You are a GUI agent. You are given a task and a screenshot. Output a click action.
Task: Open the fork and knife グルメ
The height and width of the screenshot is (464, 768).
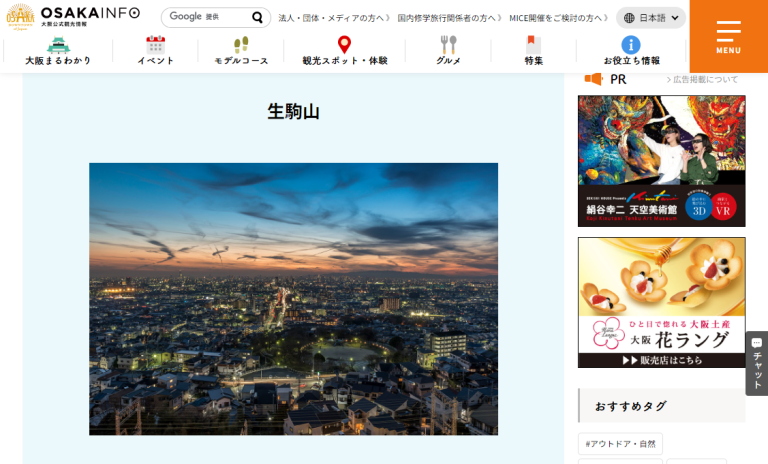[448, 51]
